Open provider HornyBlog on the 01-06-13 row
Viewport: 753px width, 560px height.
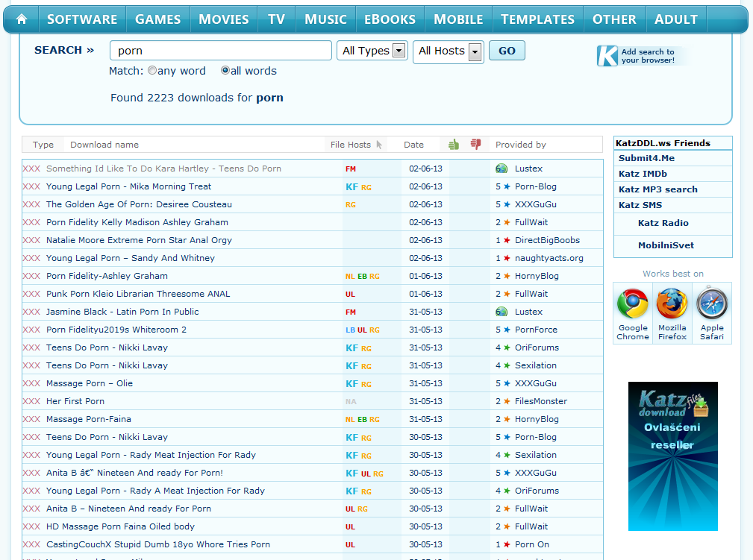point(537,276)
